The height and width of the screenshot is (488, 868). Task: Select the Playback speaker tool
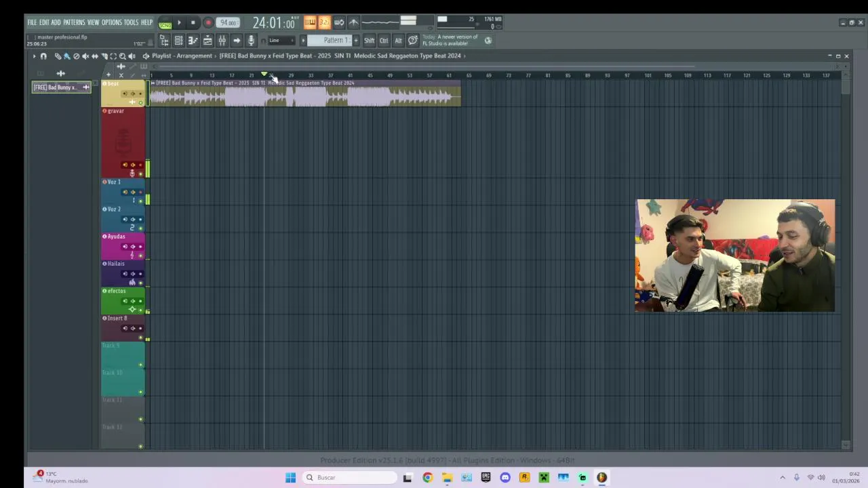(132, 56)
